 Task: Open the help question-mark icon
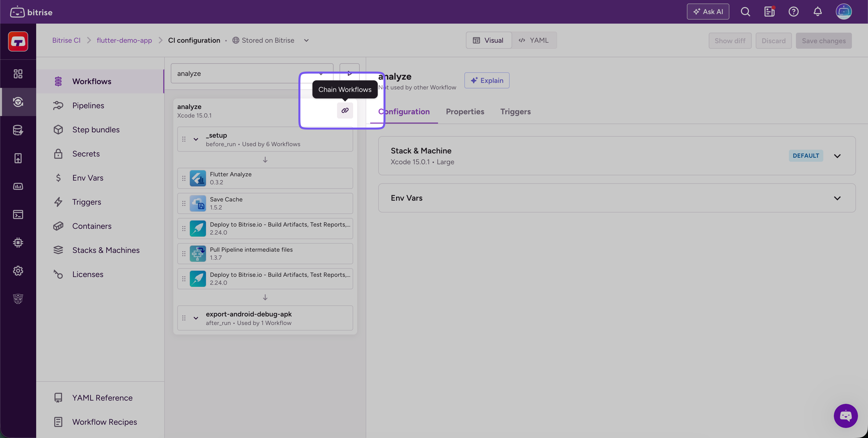point(793,12)
